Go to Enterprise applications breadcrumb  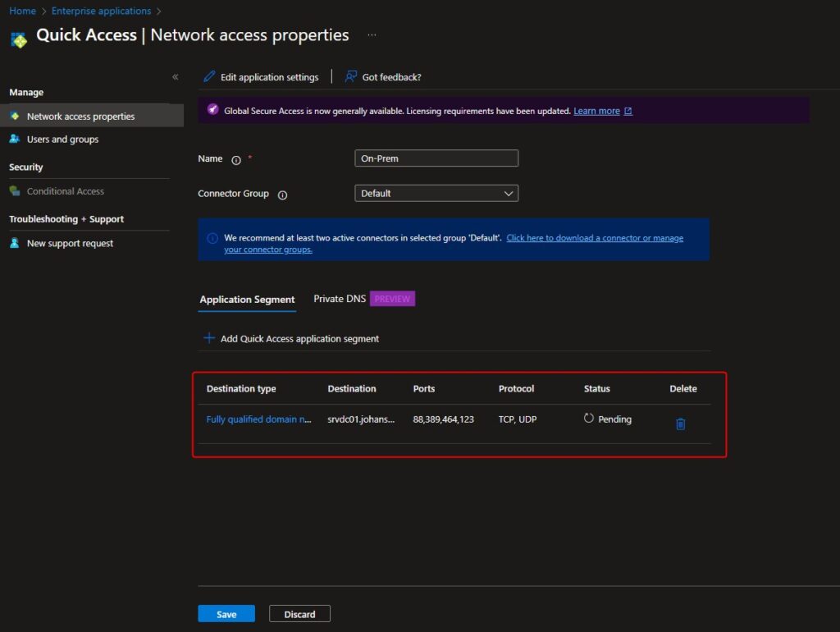point(101,11)
